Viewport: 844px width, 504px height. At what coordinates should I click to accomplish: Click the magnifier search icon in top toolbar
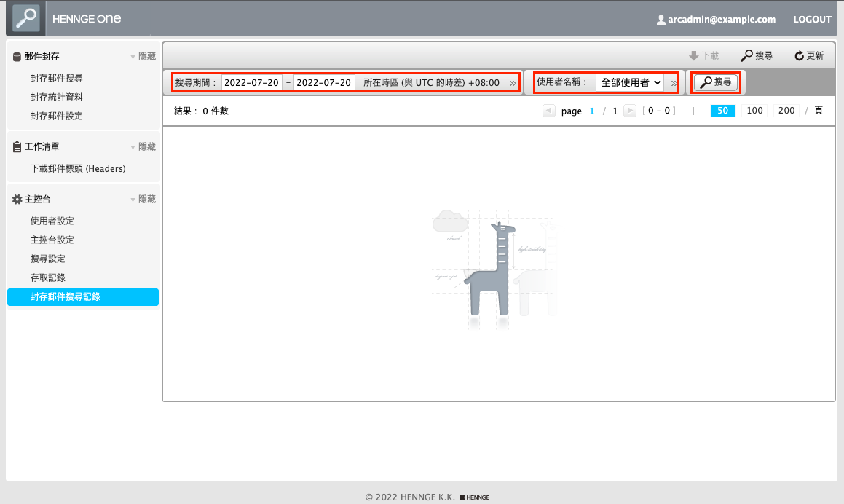(x=746, y=56)
